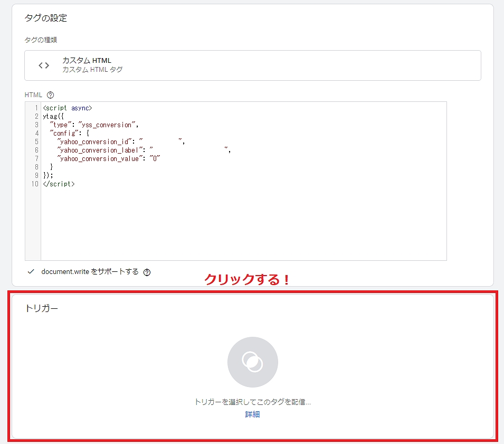Click the タグの種類 label
Screen dimensions: 504x444
coord(41,40)
